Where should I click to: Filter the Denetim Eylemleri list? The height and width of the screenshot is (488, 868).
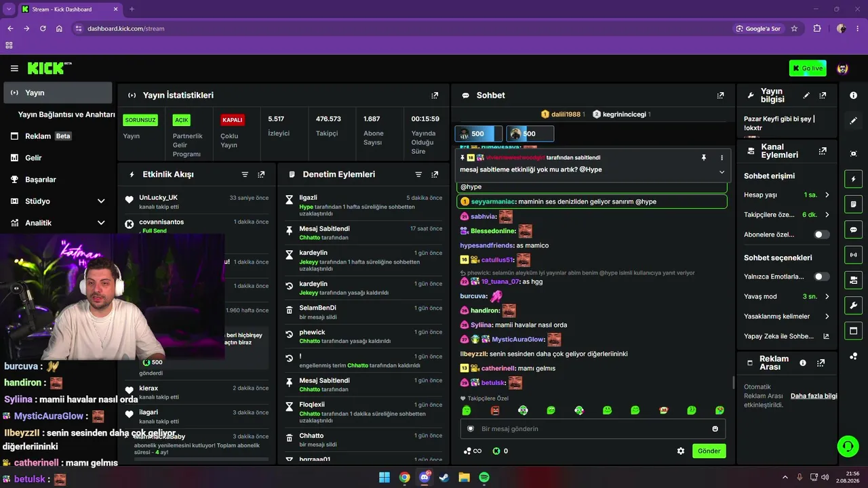click(x=418, y=174)
